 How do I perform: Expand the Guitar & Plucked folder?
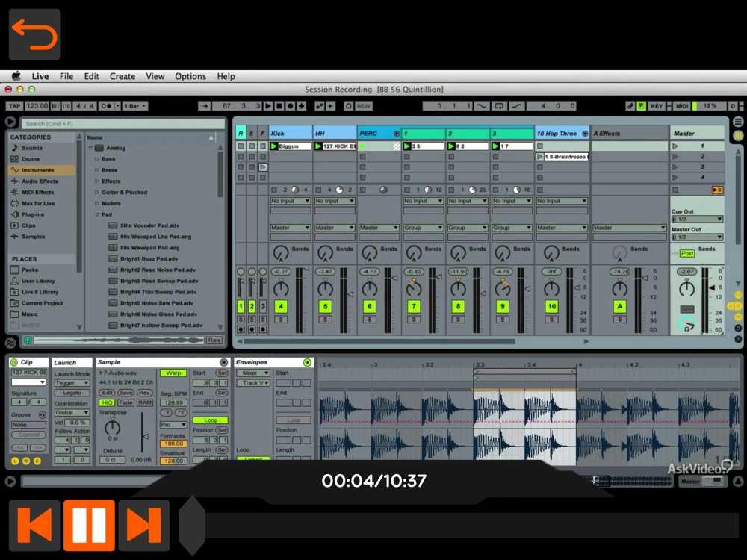point(96,193)
